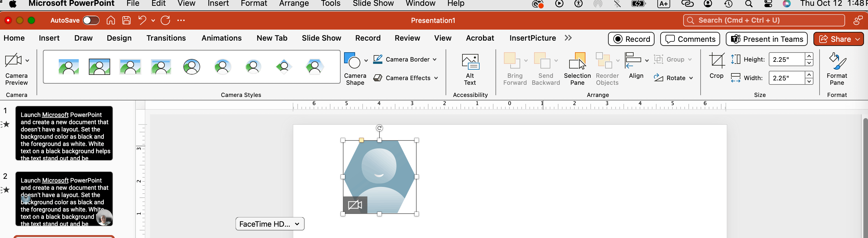Increase Height with the up stepper
868x238 pixels.
click(809, 56)
